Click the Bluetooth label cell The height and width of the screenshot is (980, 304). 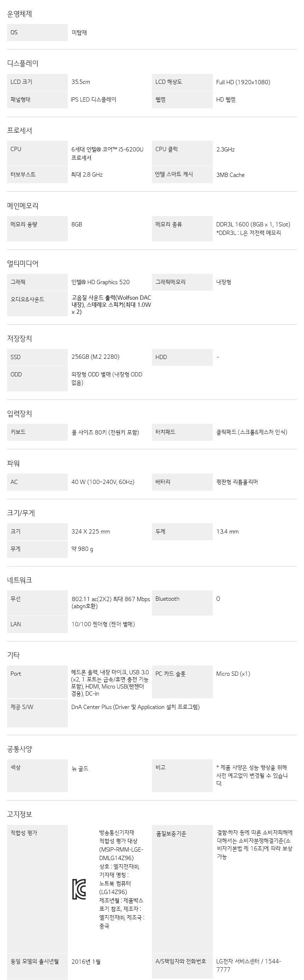182,603
